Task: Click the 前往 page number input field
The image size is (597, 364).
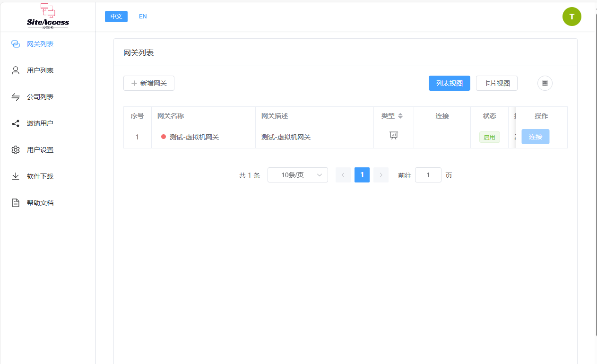Action: click(428, 175)
